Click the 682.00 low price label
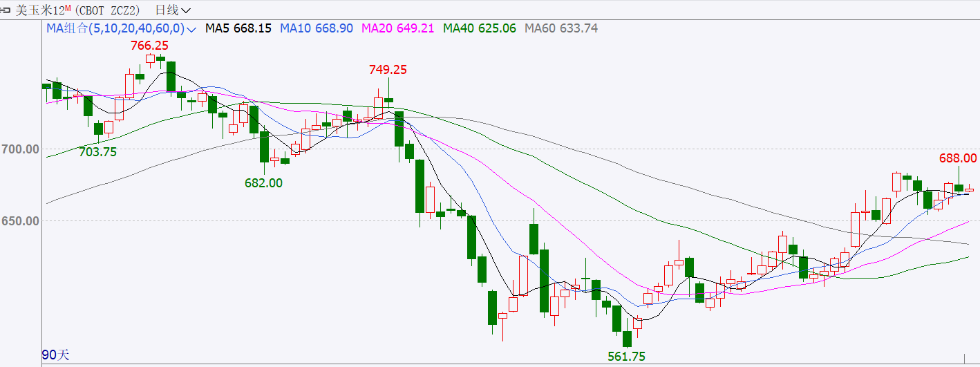The image size is (980, 367). [263, 182]
